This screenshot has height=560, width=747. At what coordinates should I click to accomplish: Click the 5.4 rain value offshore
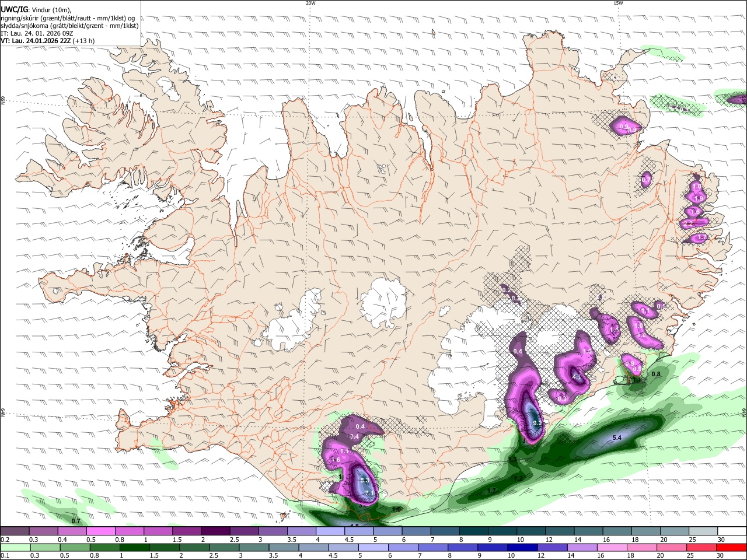click(x=617, y=437)
